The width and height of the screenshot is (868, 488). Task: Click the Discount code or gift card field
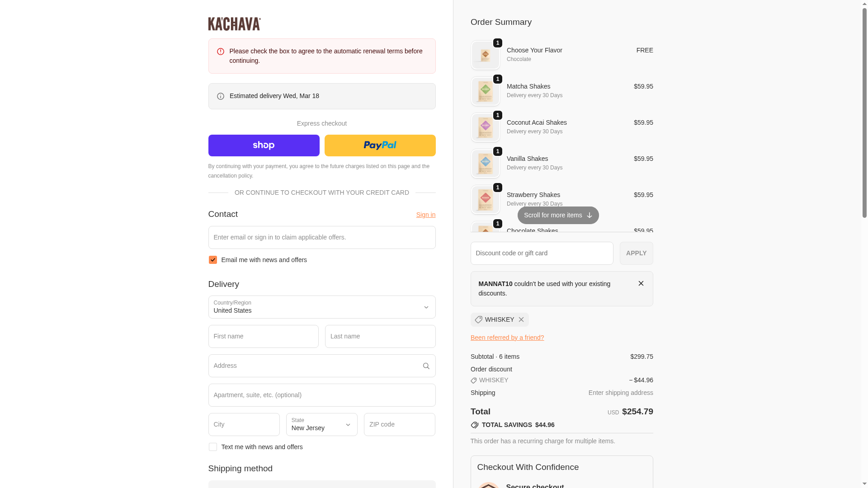point(542,253)
